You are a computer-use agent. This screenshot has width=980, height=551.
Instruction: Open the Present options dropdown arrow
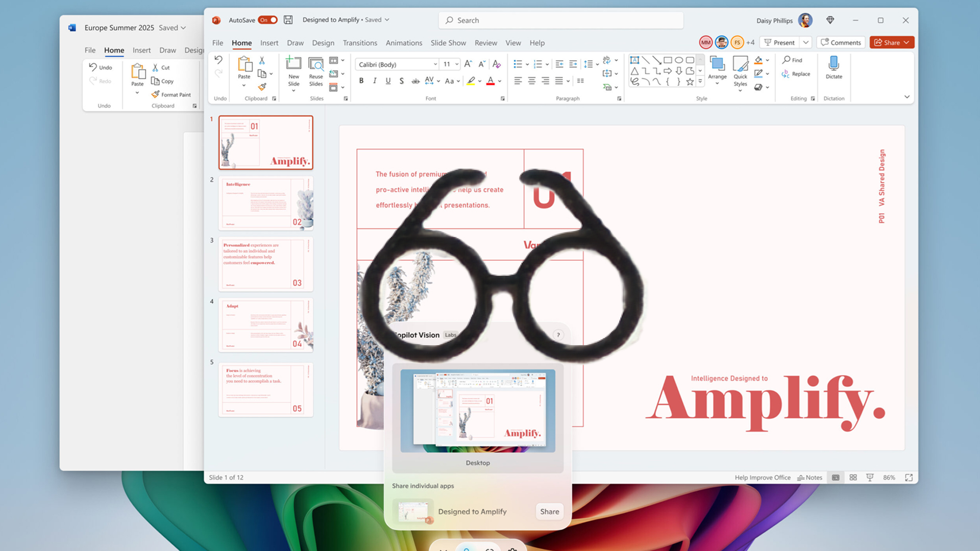pos(805,42)
